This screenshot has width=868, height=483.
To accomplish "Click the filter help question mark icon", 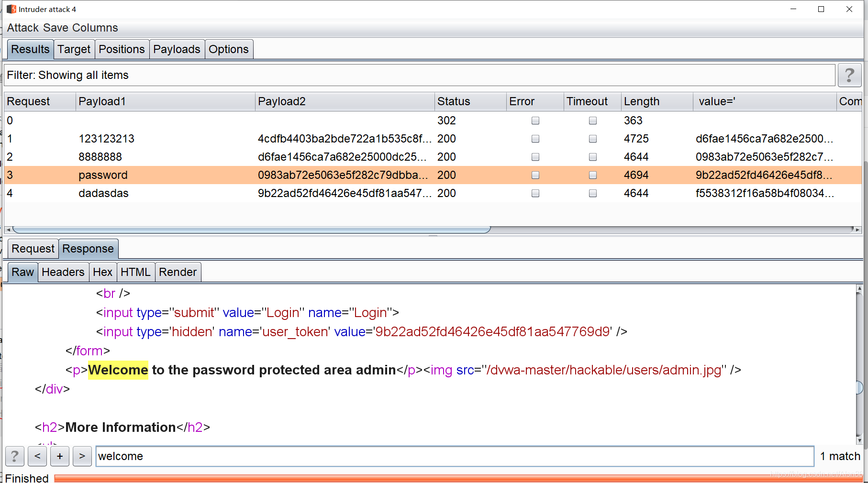I will tap(849, 75).
